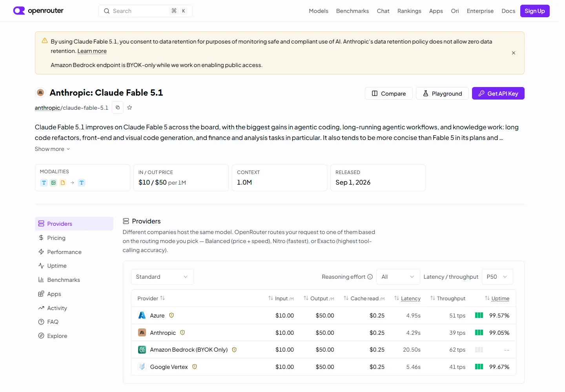Open Benchmarks in the top navigation
Viewport: 565px width, 392px height.
352,11
